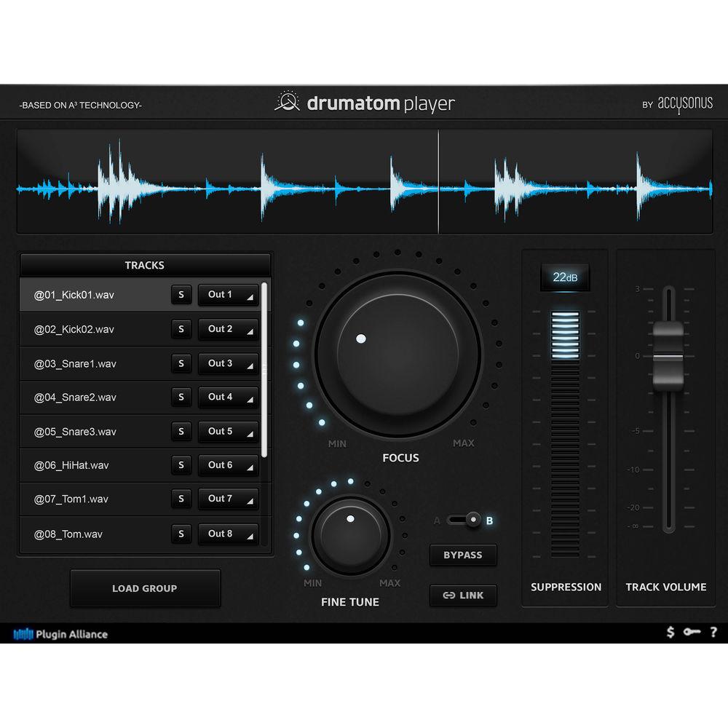
Task: Open the Out 1 output dropdown
Action: [x=226, y=295]
